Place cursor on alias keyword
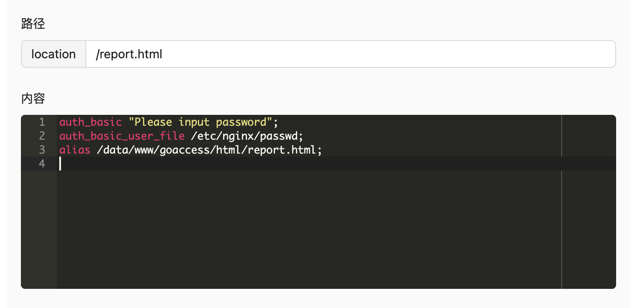Viewport: 644px width, 308px height. coord(75,150)
